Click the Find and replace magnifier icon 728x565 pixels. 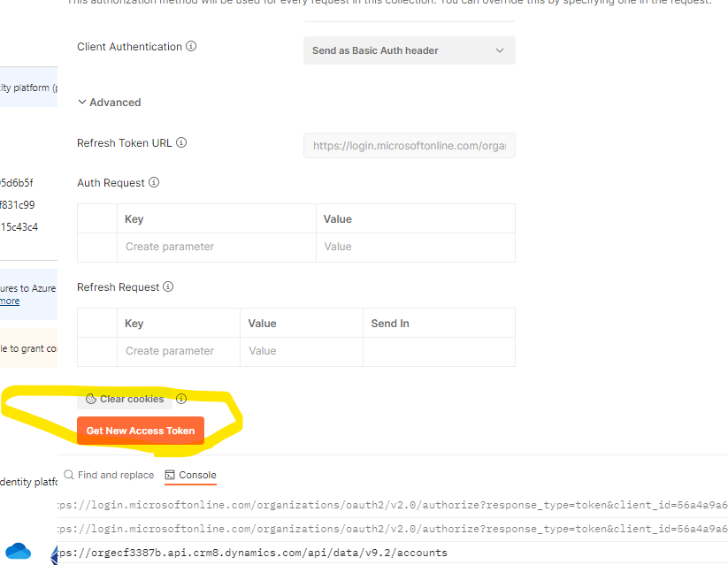(x=69, y=475)
